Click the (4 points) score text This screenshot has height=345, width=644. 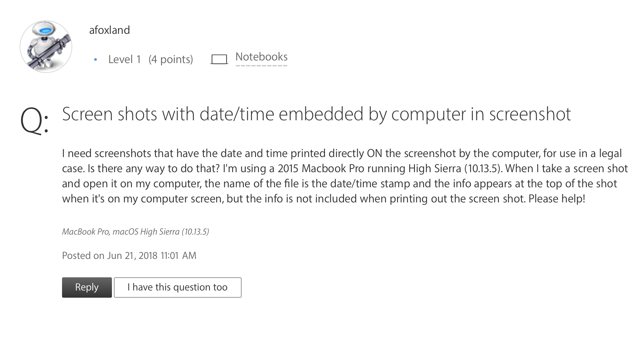(171, 59)
